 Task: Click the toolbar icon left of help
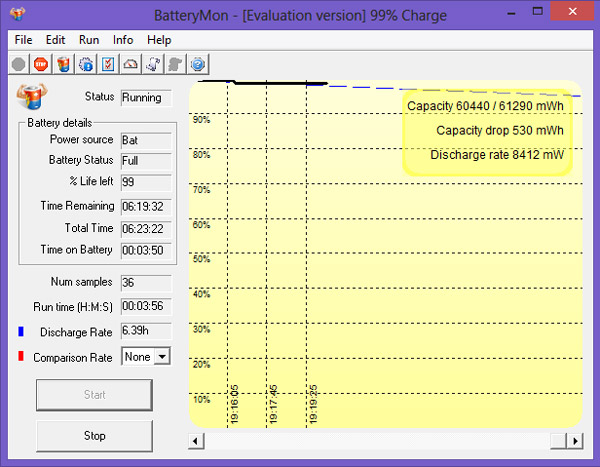click(176, 63)
